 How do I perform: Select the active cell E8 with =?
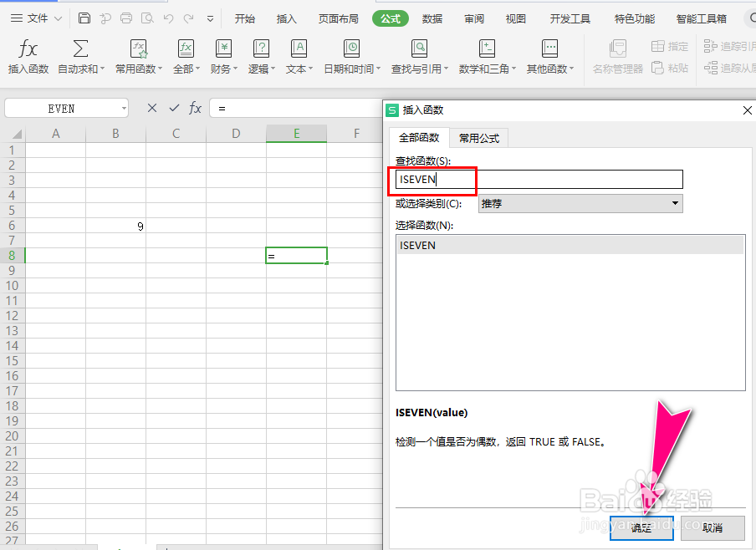[297, 256]
